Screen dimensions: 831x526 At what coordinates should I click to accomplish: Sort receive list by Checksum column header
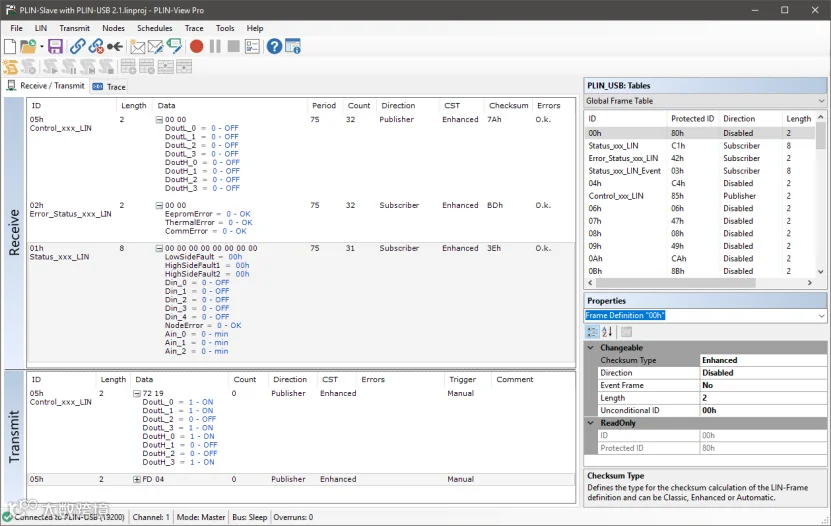508,105
